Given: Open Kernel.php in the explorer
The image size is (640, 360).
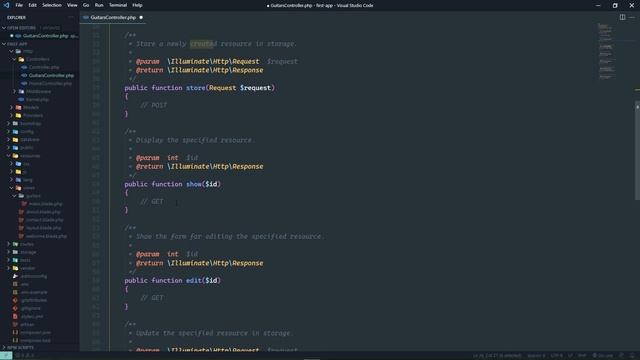Looking at the screenshot, I should coord(37,100).
